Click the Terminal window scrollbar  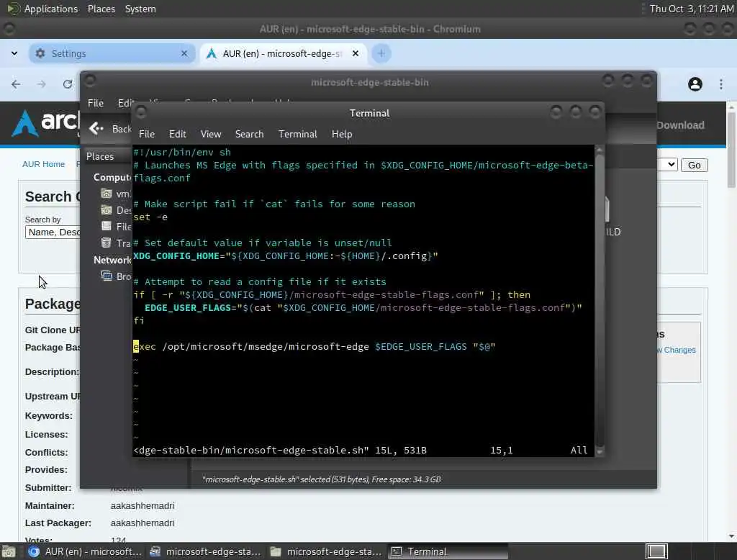(600, 301)
